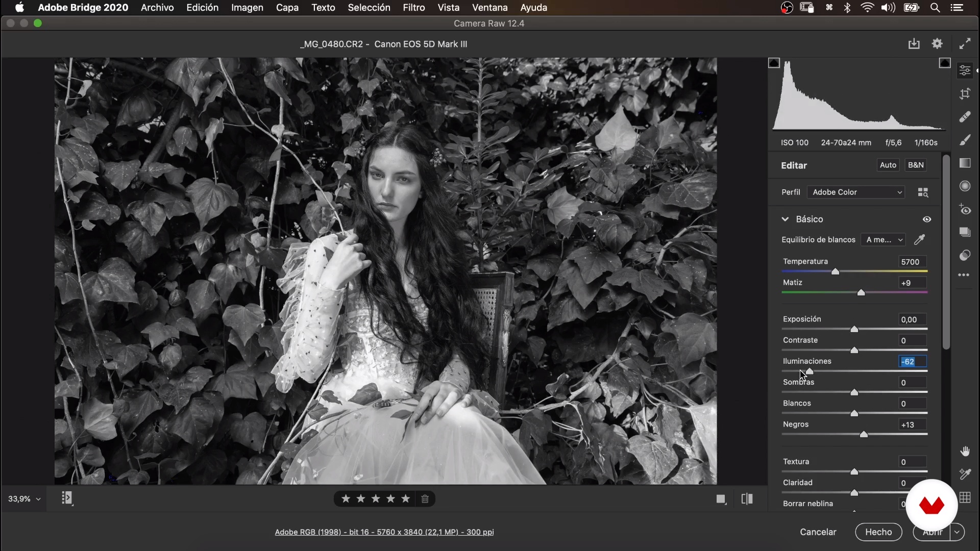Select the Red eye removal tool
Image resolution: width=980 pixels, height=551 pixels.
tap(965, 210)
